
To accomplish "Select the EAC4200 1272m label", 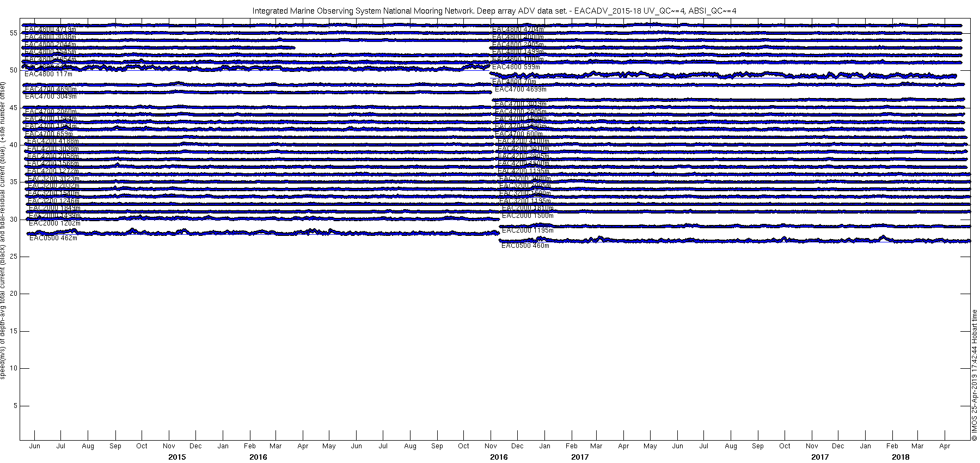I will [x=53, y=171].
